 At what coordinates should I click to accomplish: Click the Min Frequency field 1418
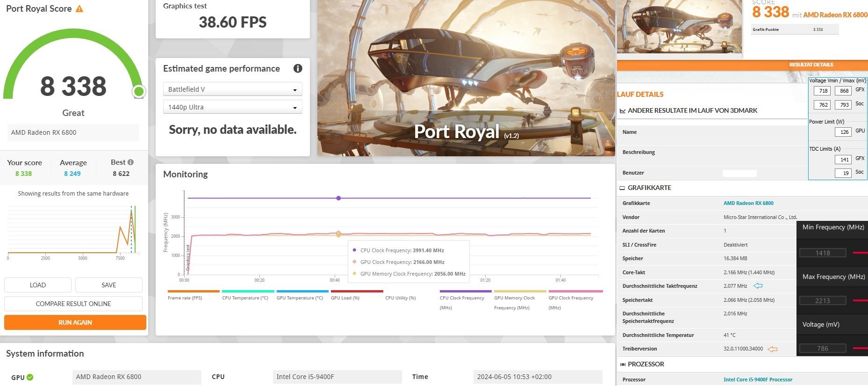823,253
